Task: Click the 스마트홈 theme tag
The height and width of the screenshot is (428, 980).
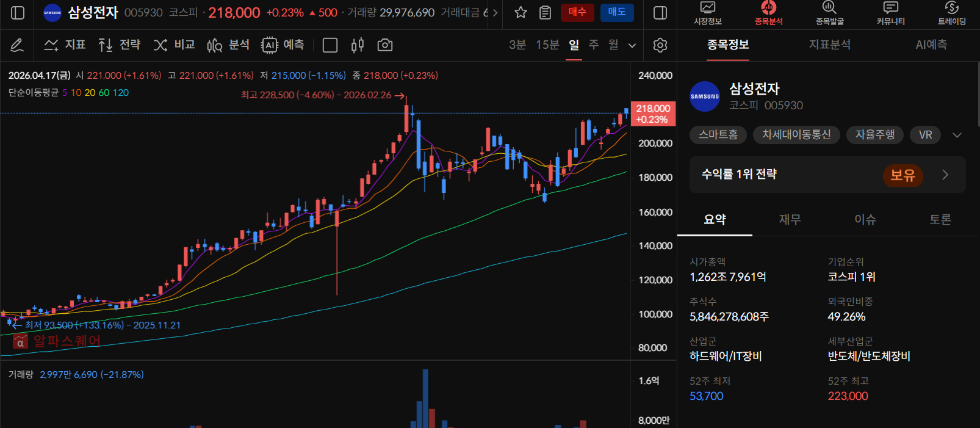Action: pyautogui.click(x=718, y=135)
